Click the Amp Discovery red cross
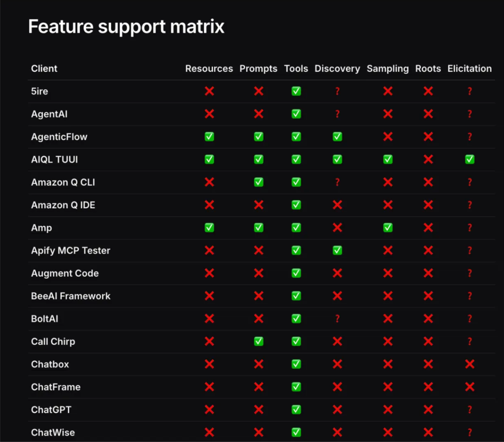This screenshot has height=442, width=504. 337,228
